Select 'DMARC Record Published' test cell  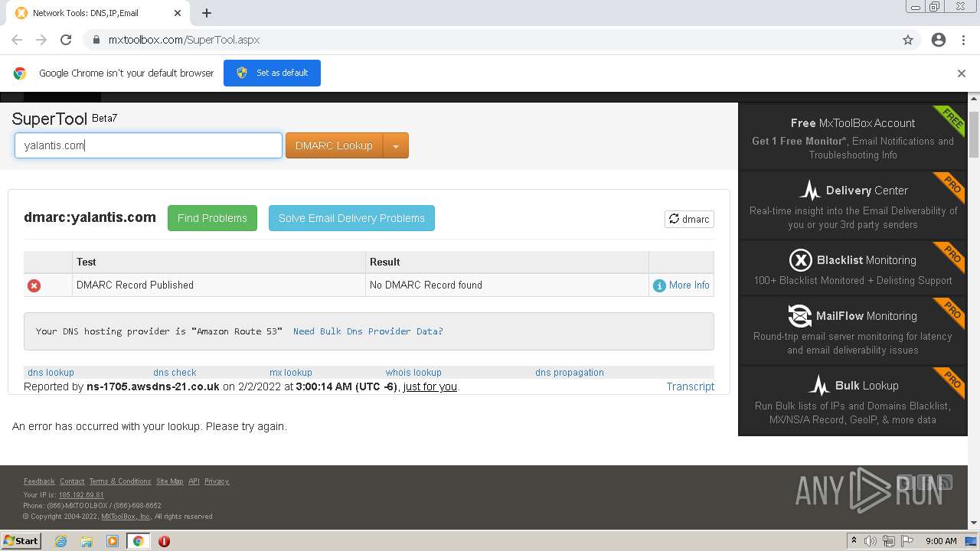219,285
